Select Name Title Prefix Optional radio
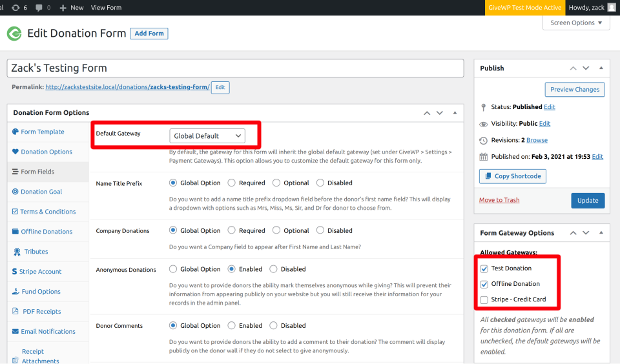The image size is (620, 364). [x=276, y=183]
